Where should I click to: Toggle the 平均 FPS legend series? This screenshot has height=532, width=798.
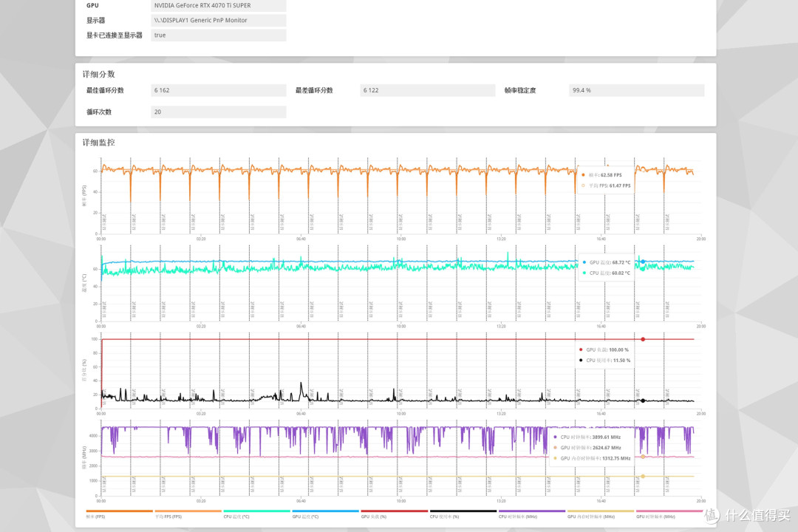188,514
